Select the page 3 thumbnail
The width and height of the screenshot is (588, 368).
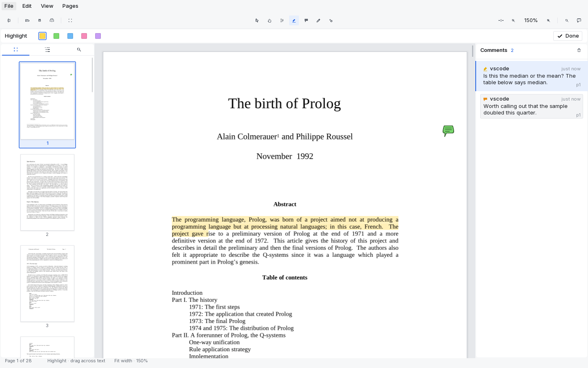(47, 284)
